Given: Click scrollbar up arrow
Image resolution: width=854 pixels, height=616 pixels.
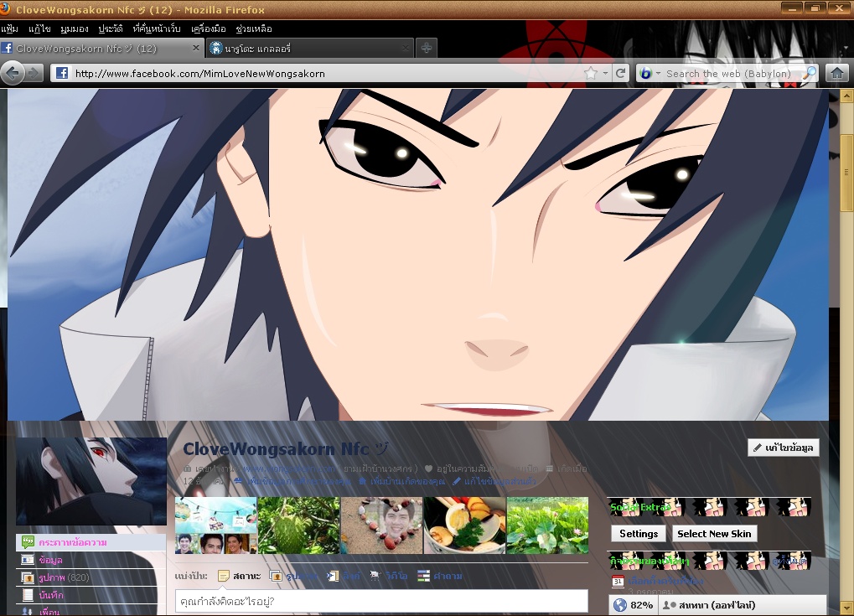Looking at the screenshot, I should click(846, 96).
